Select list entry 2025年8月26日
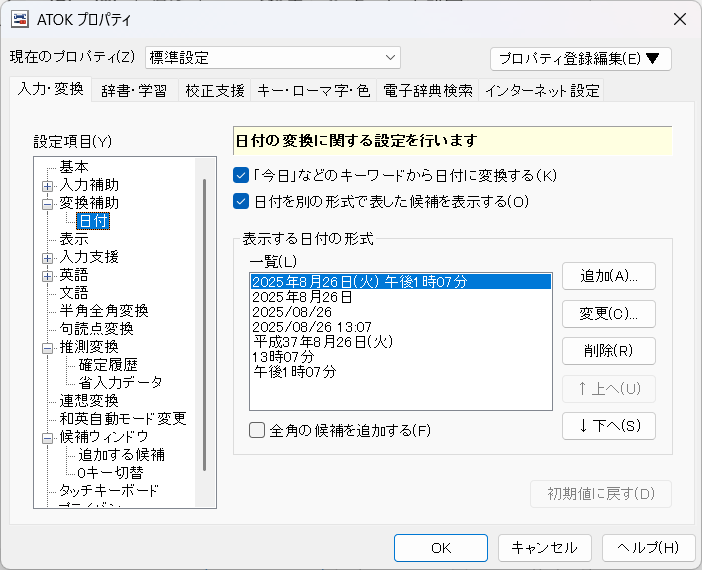The width and height of the screenshot is (702, 570). (x=401, y=297)
